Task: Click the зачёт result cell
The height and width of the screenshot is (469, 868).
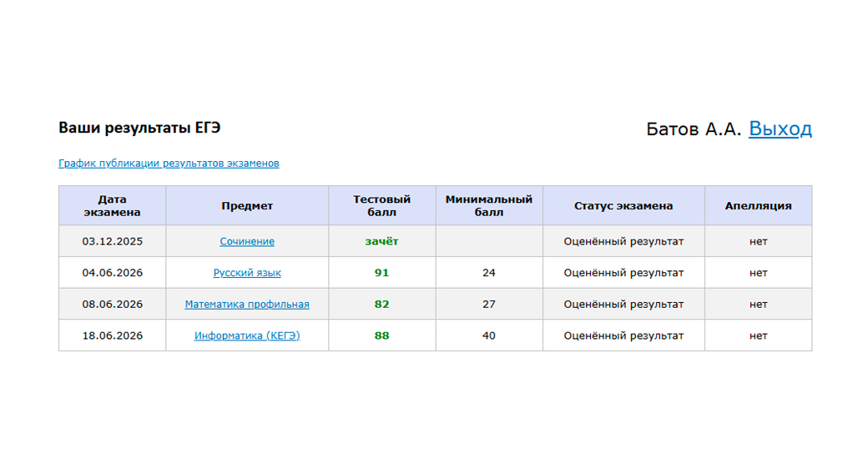Action: 382,241
